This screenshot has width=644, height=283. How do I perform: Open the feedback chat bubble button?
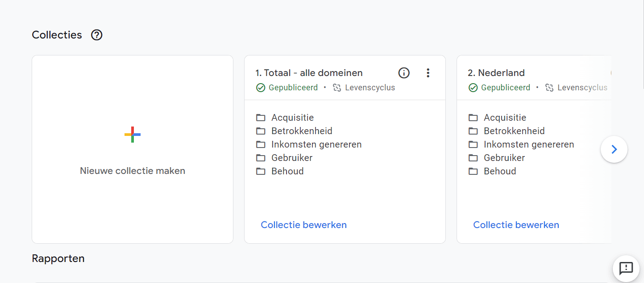tap(626, 268)
